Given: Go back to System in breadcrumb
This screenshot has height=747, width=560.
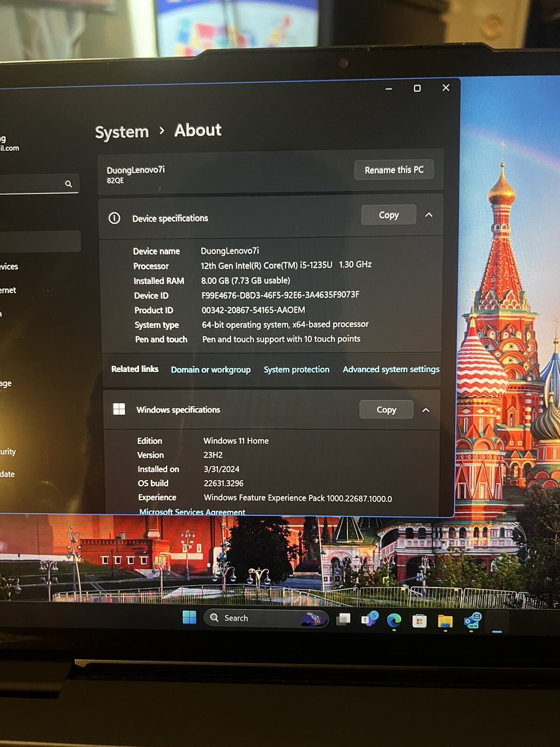Looking at the screenshot, I should [122, 132].
